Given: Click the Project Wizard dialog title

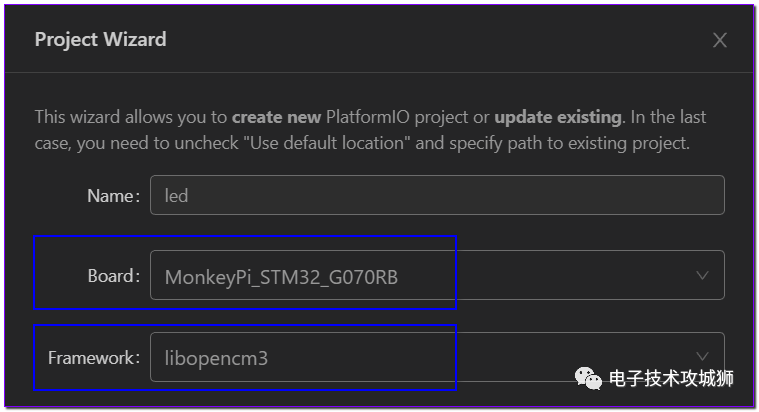Looking at the screenshot, I should [101, 39].
